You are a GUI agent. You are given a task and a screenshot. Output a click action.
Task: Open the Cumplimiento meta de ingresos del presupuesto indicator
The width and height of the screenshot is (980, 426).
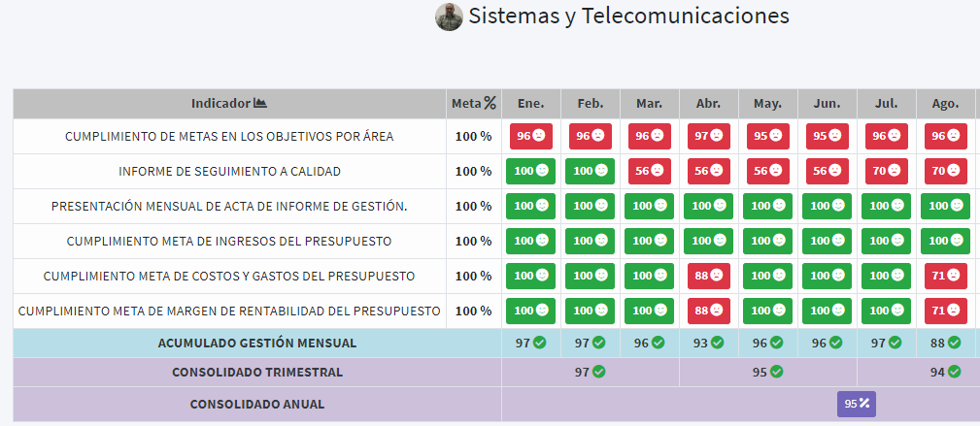coord(229,242)
